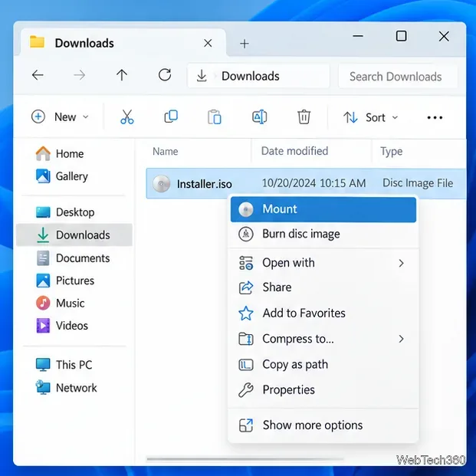Open This PC in the sidebar

[x=64, y=365]
